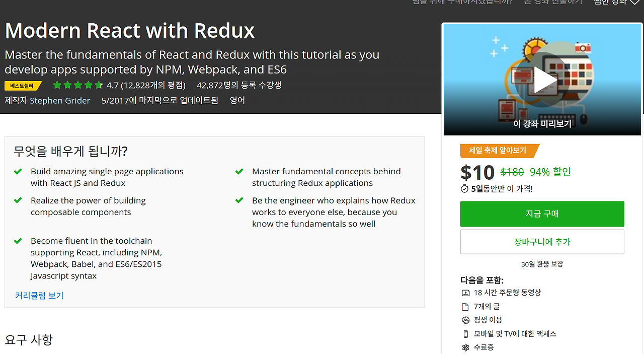Image resolution: width=644 pixels, height=354 pixels.
Task: Click checkmark beside Realize the power of building
Action: click(x=18, y=200)
